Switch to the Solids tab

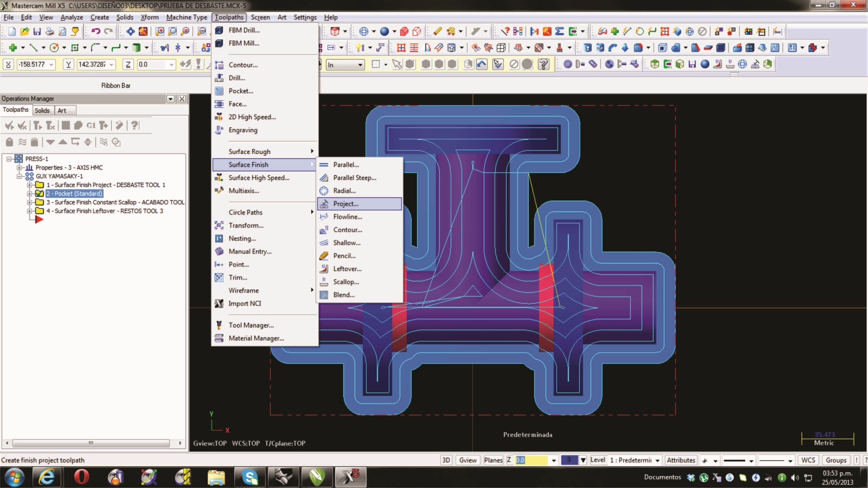point(42,110)
